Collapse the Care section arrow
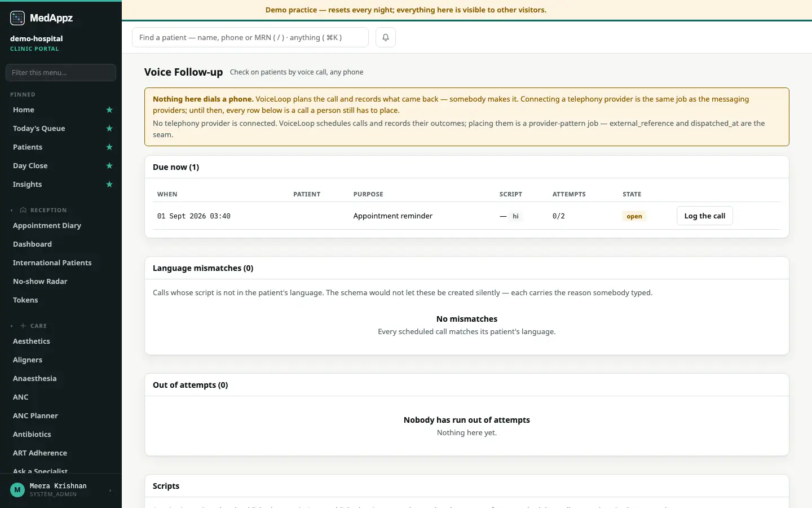 coord(12,326)
